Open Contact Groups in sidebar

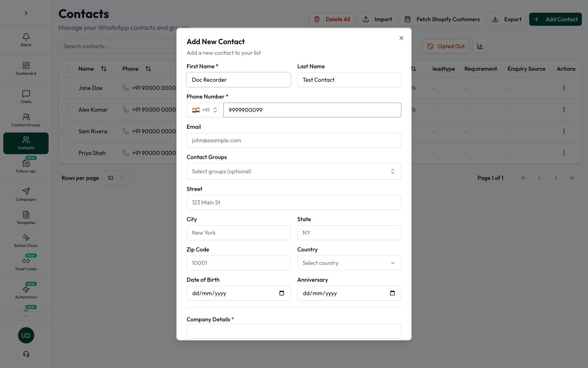coord(26,120)
